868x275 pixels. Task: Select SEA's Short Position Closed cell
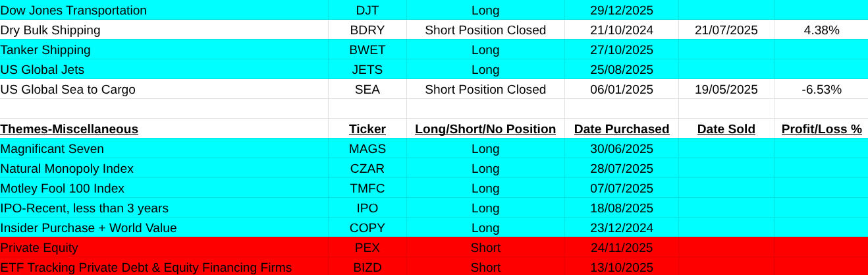(485, 90)
